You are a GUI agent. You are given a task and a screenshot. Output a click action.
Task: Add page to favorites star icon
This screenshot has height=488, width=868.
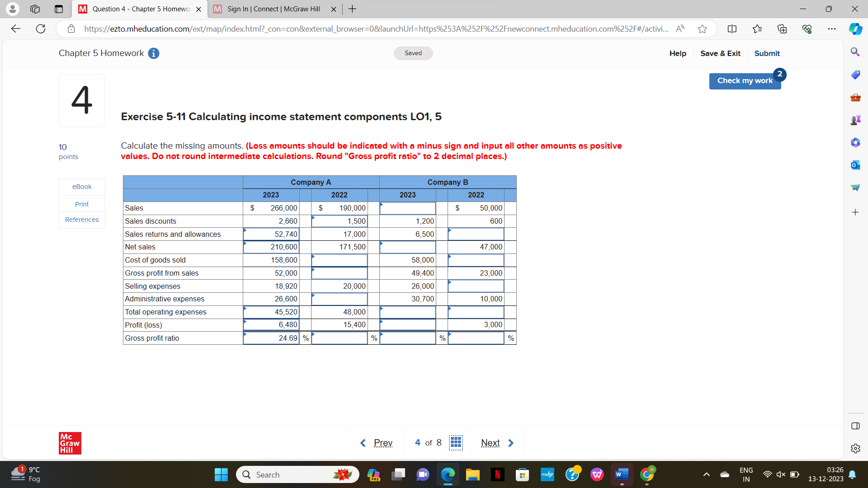click(702, 29)
